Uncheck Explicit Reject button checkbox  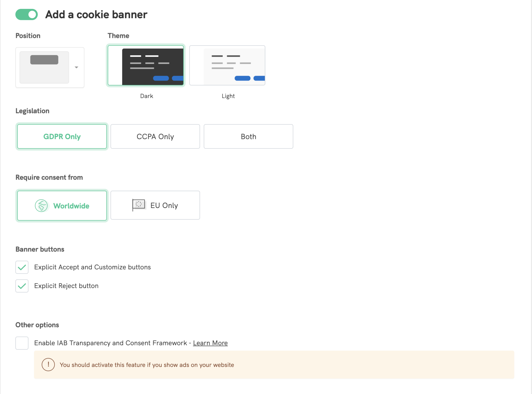[22, 286]
